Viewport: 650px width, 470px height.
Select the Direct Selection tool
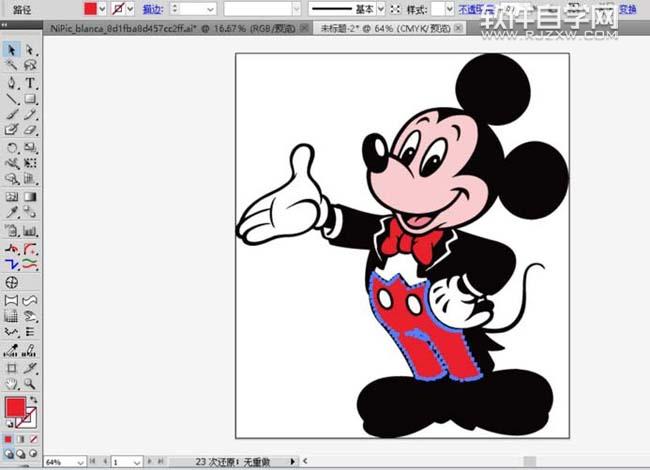click(30, 50)
